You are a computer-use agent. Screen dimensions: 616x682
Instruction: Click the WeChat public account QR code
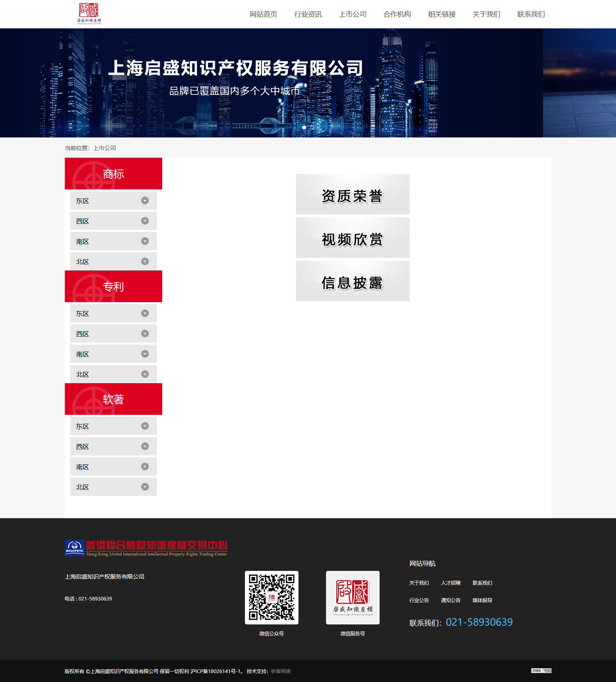(271, 597)
